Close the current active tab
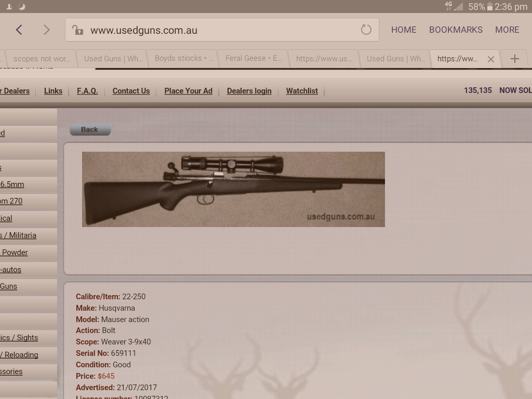The width and height of the screenshot is (532, 399). tap(490, 59)
